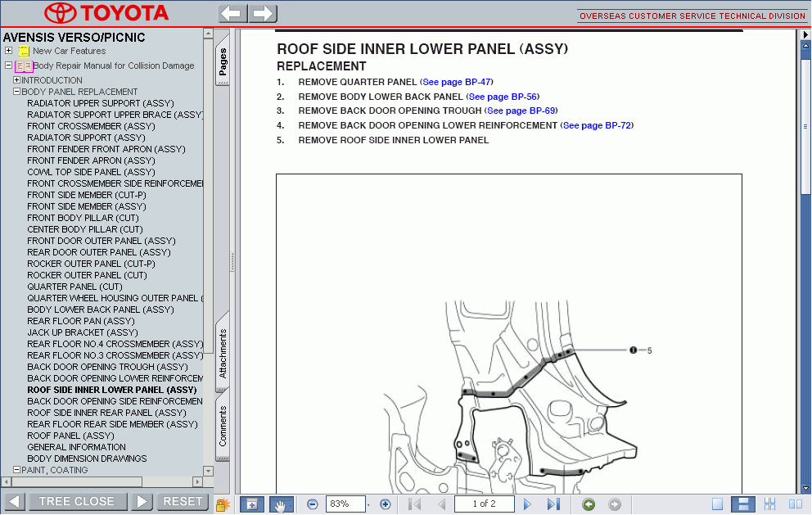
Task: Click the gray next view button
Action: click(x=614, y=504)
